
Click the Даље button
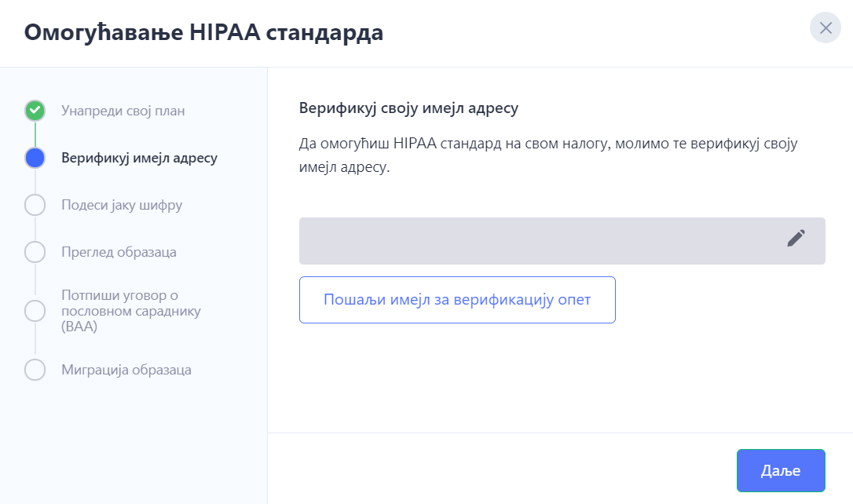coord(781,470)
